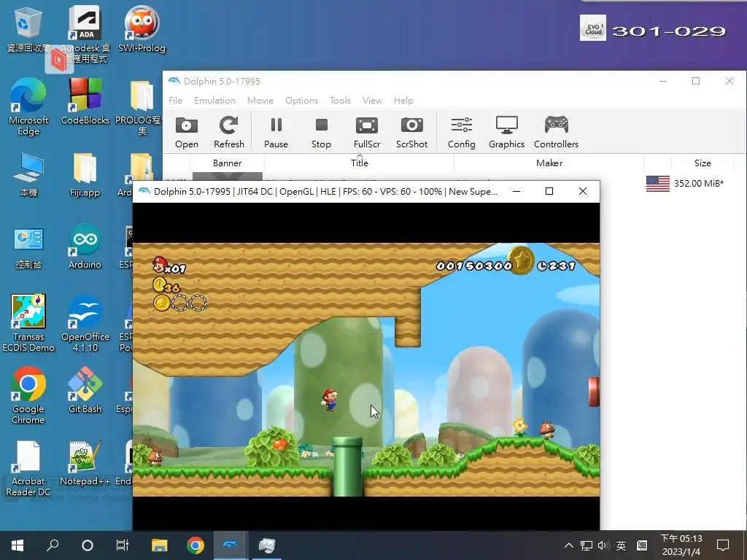
Task: Open Cortana circle on the taskbar
Action: [x=88, y=545]
